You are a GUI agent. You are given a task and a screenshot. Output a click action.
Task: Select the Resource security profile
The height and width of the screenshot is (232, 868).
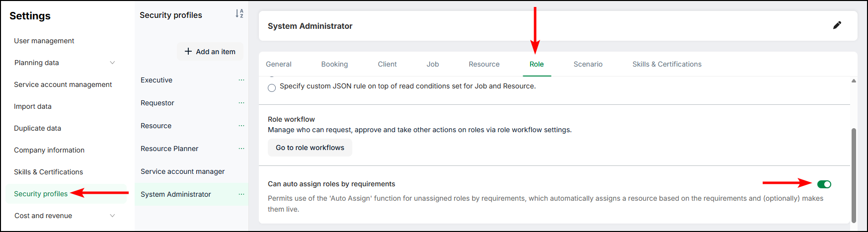tap(156, 126)
